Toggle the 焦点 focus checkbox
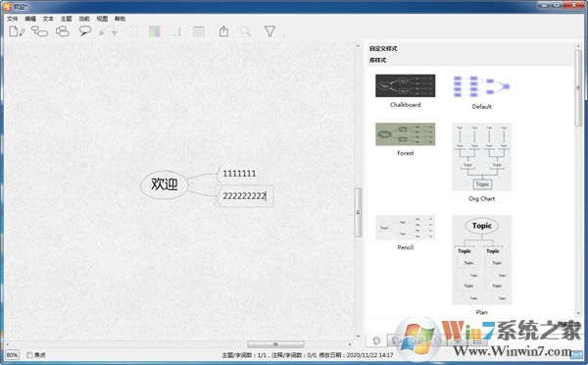The width and height of the screenshot is (588, 365). 29,355
